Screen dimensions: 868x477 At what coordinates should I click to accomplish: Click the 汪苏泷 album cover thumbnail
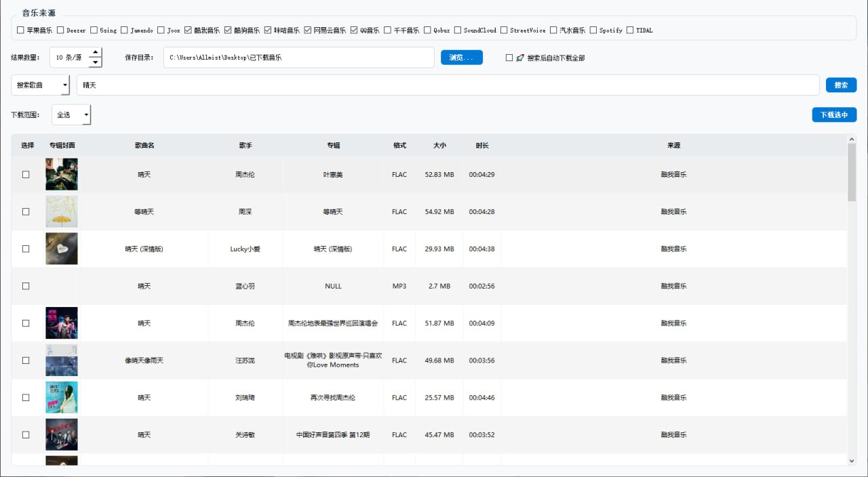pyautogui.click(x=62, y=360)
